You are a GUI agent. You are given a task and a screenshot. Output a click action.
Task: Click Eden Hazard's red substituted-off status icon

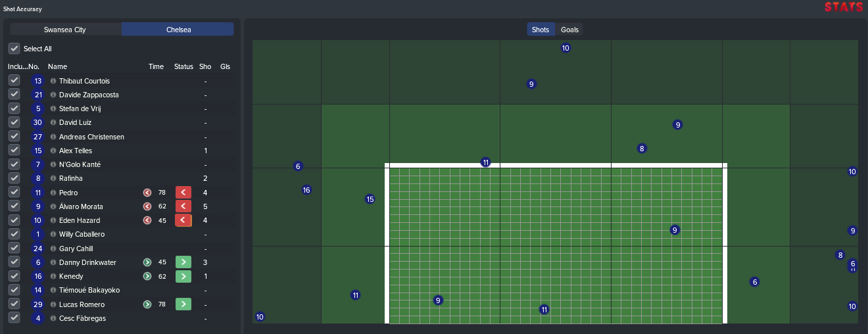(183, 220)
